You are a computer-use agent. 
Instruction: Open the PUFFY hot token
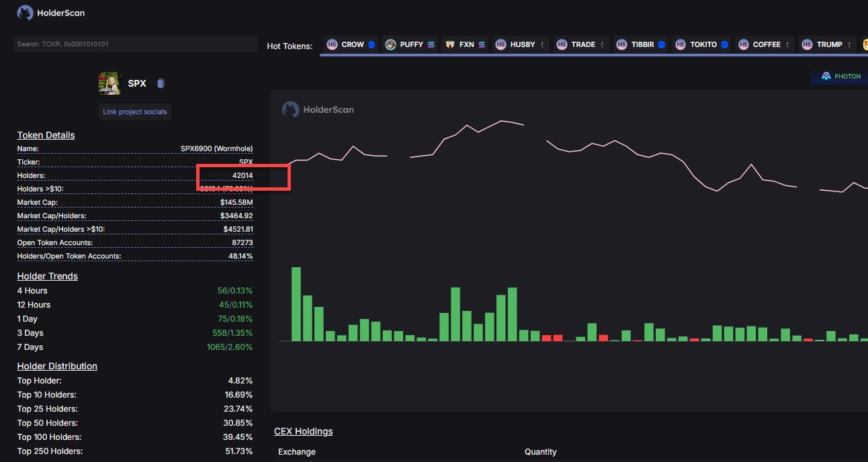pos(410,44)
